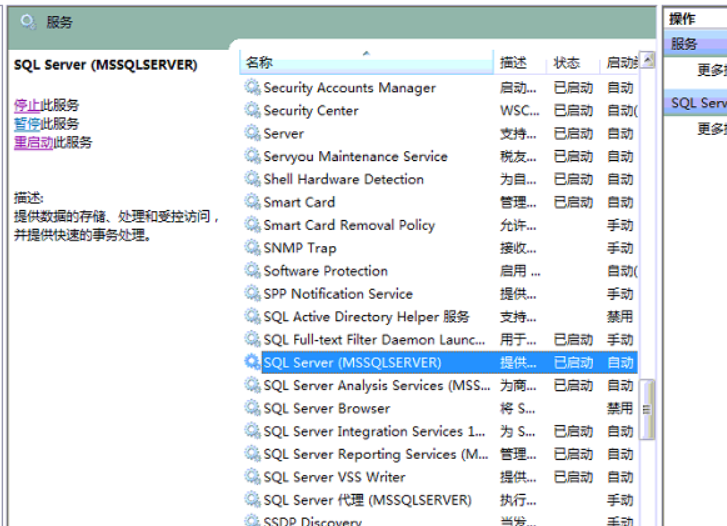The height and width of the screenshot is (526, 727).
Task: Click the gear icon beside SQL Full-text Filter Daemon
Action: pyautogui.click(x=252, y=339)
